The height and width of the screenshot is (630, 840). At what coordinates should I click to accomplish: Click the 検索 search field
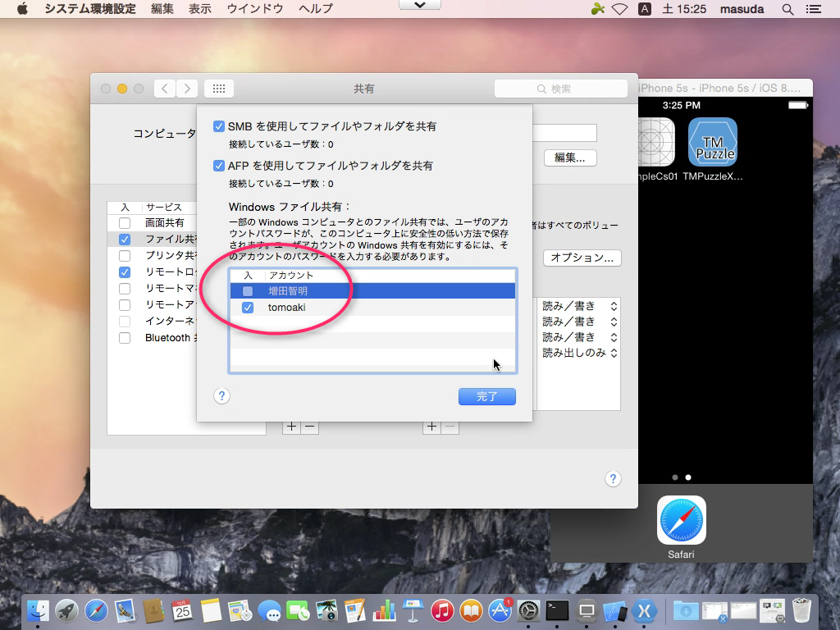click(561, 89)
